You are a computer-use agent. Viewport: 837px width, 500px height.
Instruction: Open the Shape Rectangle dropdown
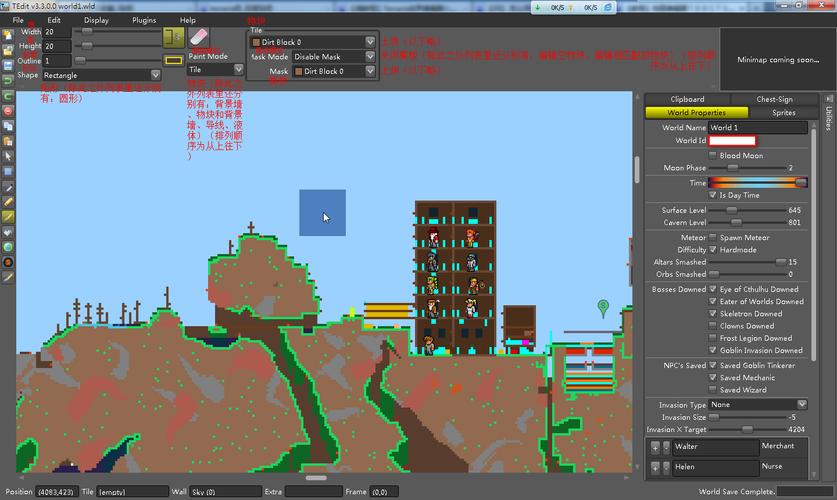101,75
